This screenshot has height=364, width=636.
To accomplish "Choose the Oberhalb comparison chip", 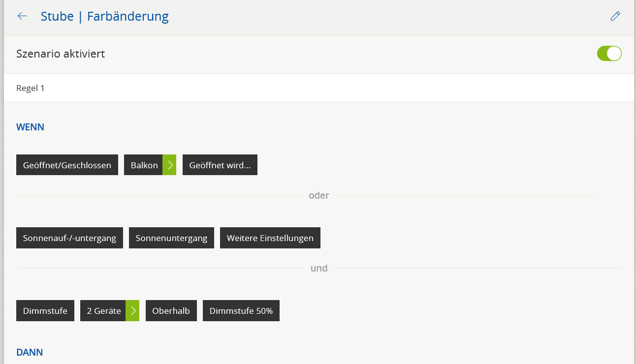I will [171, 311].
